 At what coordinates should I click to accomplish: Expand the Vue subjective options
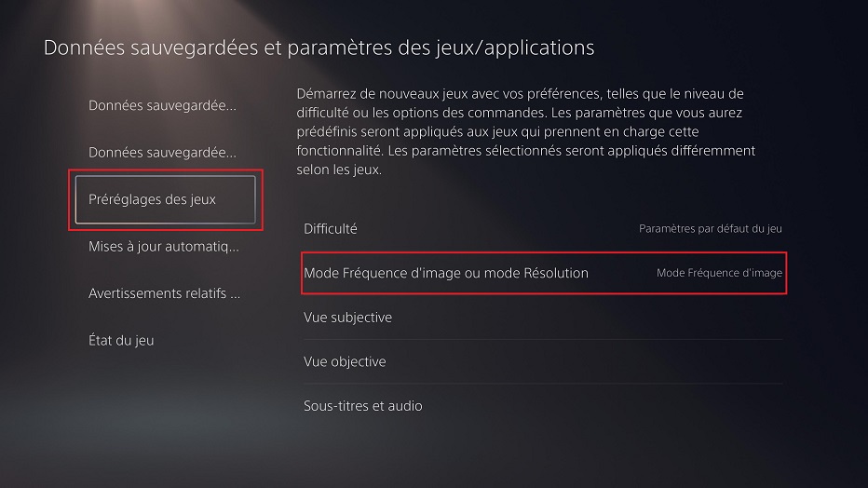[x=542, y=317]
